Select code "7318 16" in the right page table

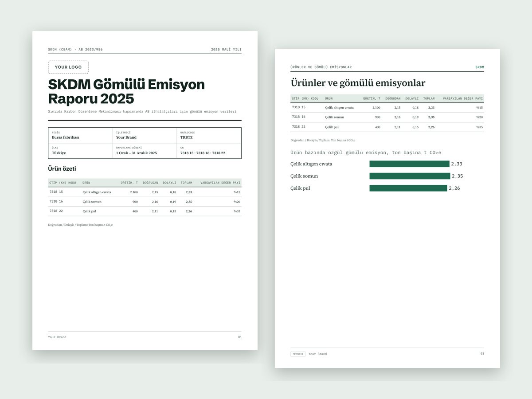pos(299,117)
